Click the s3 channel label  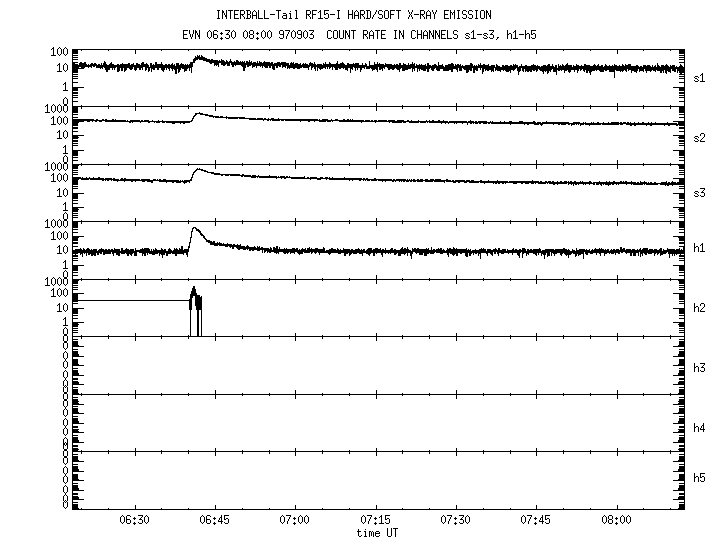coord(699,192)
